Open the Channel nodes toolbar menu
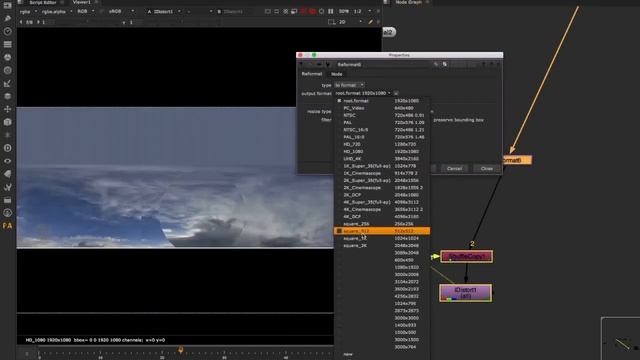The width and height of the screenshot is (640, 360). 7,44
